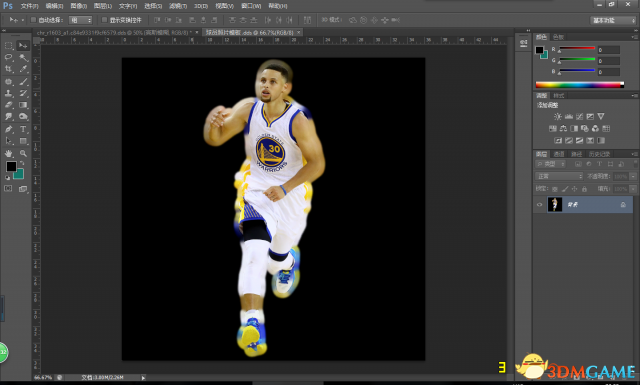Add Channel Mixer adjustment
This screenshot has height=385, width=640.
[596, 129]
